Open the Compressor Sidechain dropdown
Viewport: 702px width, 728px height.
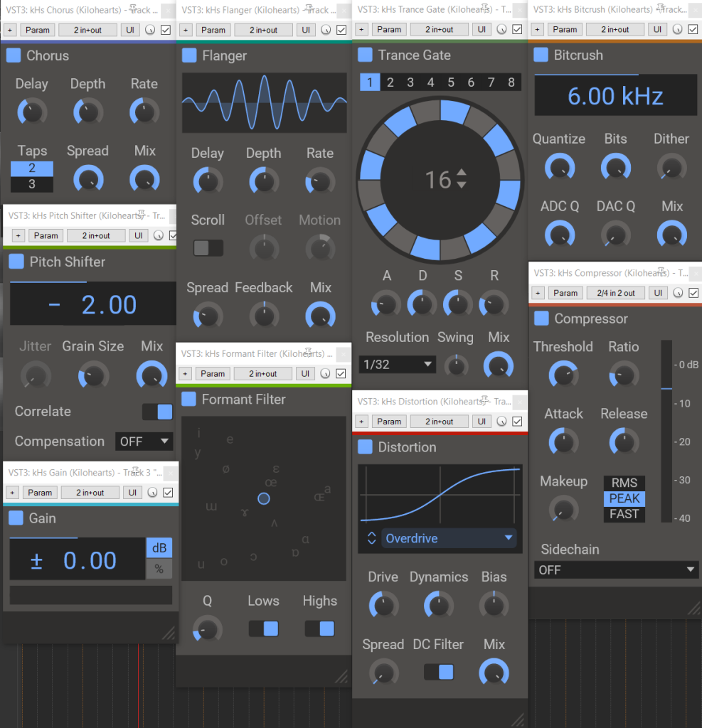(615, 570)
